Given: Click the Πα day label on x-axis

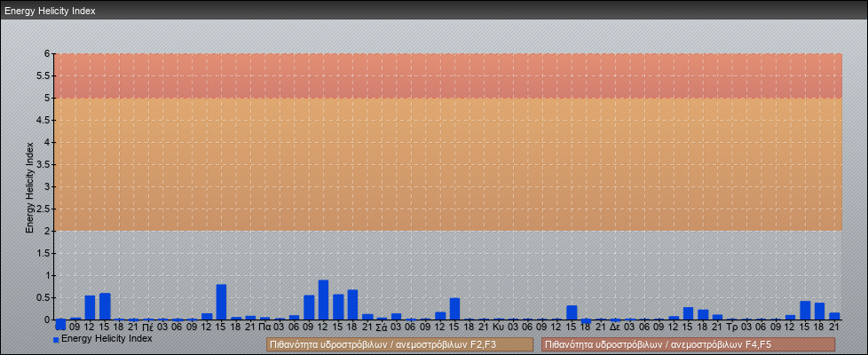Looking at the screenshot, I should pyautogui.click(x=264, y=327).
